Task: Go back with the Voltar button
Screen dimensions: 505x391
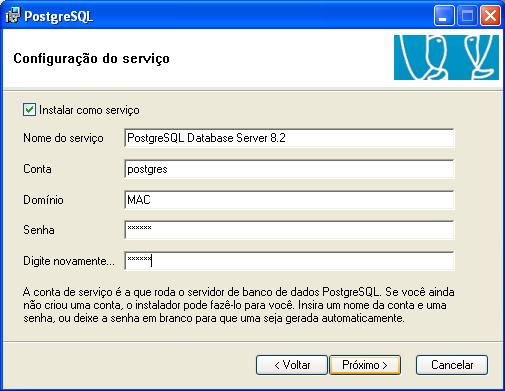Action: coord(292,365)
